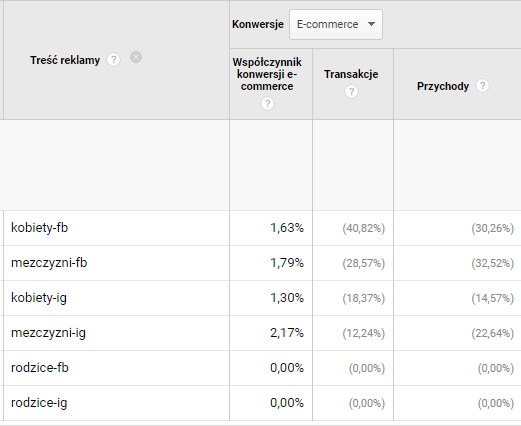Image resolution: width=521 pixels, height=426 pixels.
Task: Sort by Współczynnik konwersji e-commerce header
Action: click(x=267, y=74)
